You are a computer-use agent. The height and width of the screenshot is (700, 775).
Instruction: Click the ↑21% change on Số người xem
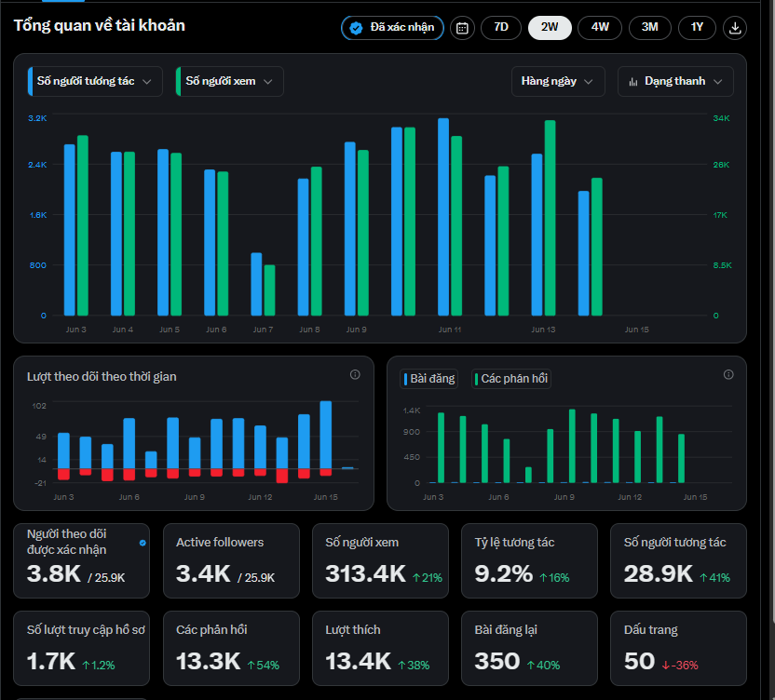click(x=428, y=577)
